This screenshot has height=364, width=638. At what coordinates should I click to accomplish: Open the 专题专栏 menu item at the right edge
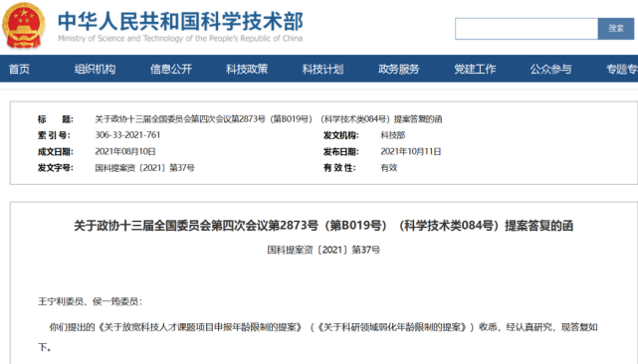pyautogui.click(x=622, y=70)
